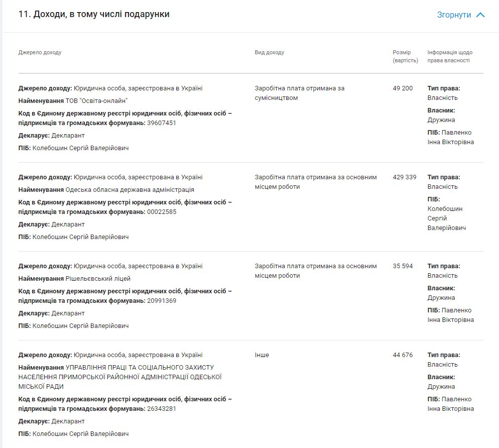This screenshot has height=448, width=499.
Task: Click the section 11 Доходи heading
Action: pos(94,15)
